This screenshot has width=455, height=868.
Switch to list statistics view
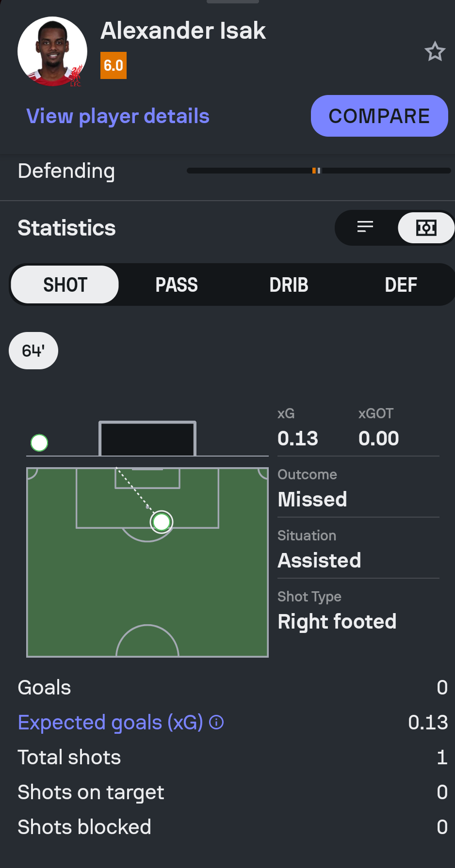(x=365, y=227)
